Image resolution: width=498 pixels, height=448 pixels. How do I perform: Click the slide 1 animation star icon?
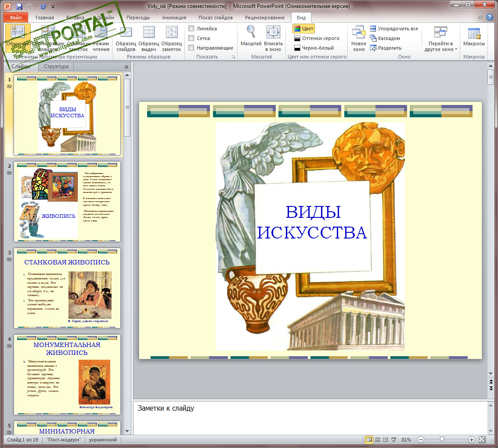(9, 87)
